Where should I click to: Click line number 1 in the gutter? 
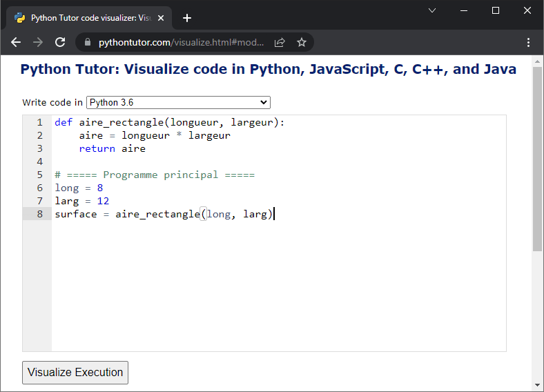40,122
